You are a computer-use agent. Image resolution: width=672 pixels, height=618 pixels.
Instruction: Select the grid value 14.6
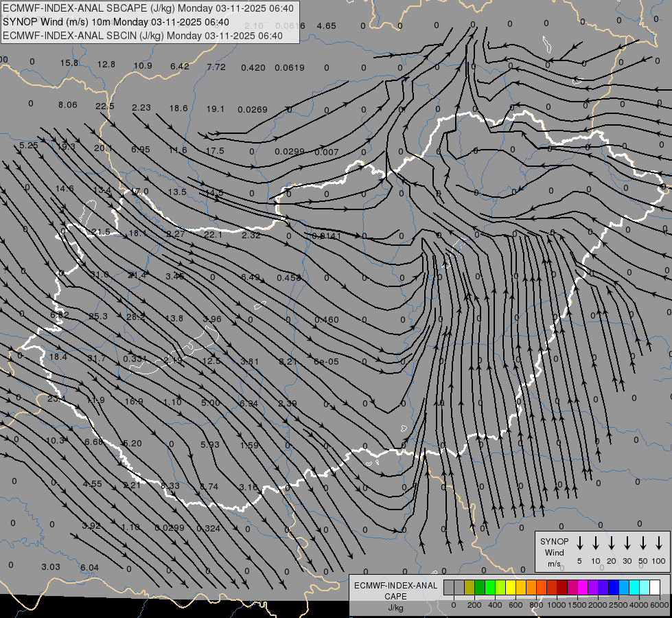point(65,188)
